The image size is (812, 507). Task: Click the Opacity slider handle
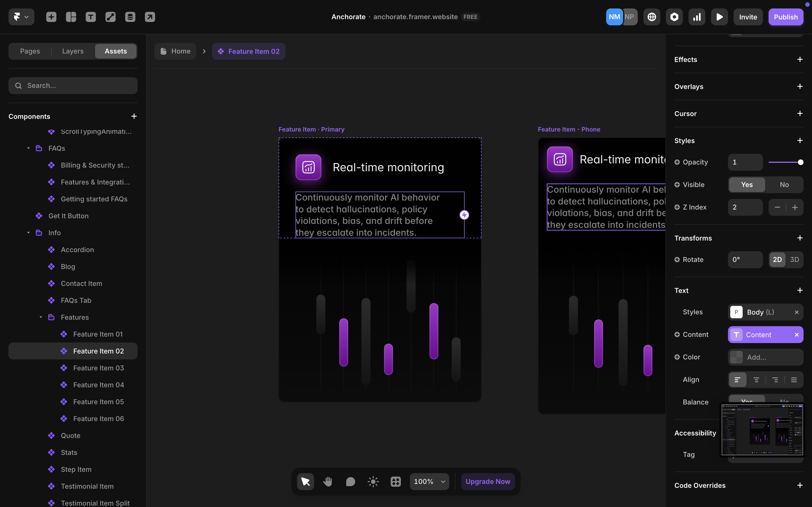point(801,162)
